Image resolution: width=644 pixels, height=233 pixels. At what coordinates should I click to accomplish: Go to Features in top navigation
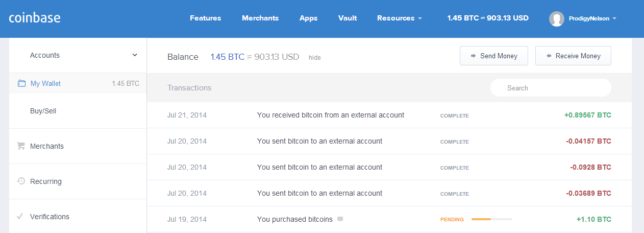click(x=205, y=18)
